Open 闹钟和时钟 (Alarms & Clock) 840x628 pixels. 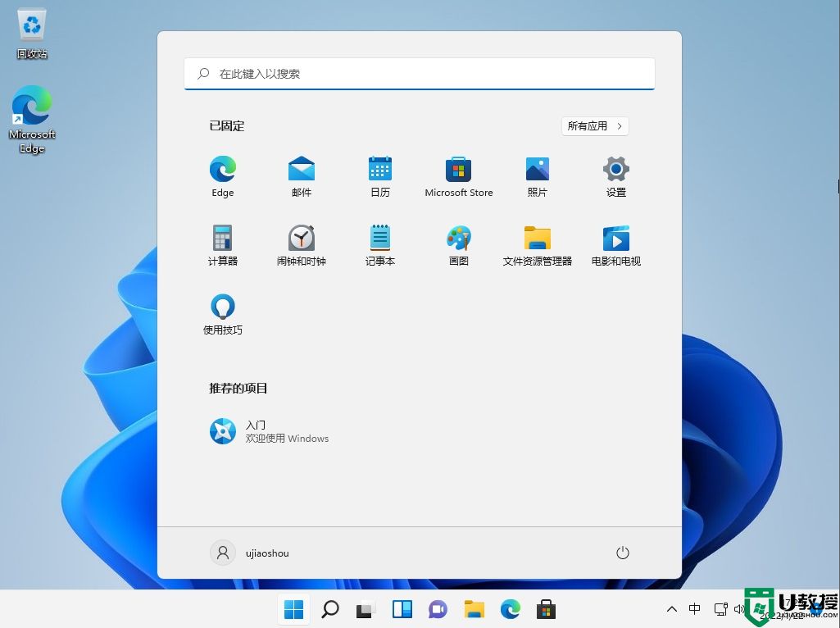pyautogui.click(x=301, y=243)
